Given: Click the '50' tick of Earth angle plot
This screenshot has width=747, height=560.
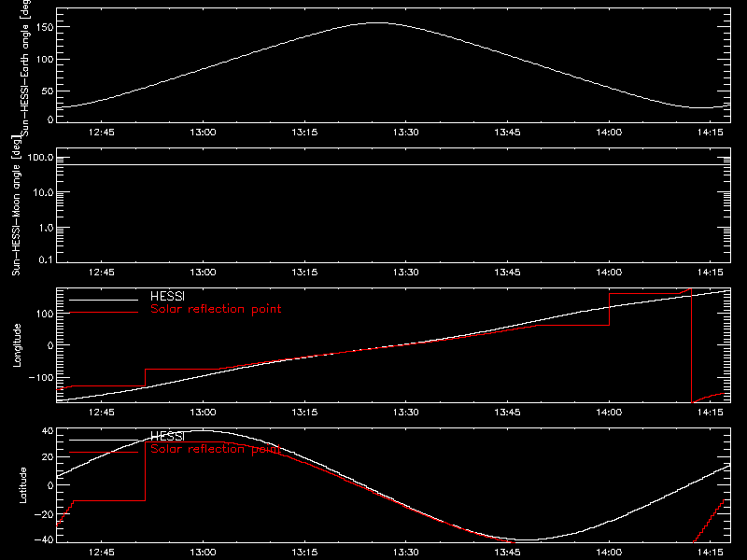Looking at the screenshot, I should [48, 91].
